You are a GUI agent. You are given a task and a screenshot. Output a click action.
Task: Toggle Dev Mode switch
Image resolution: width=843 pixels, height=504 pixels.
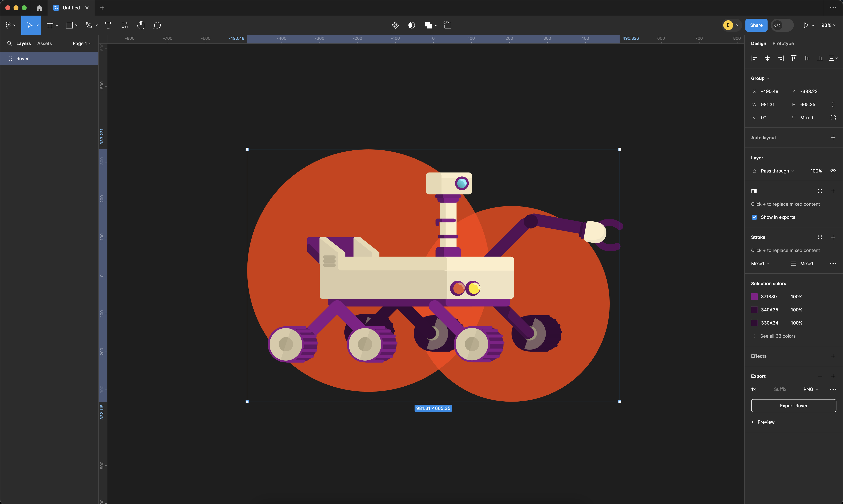click(x=782, y=25)
